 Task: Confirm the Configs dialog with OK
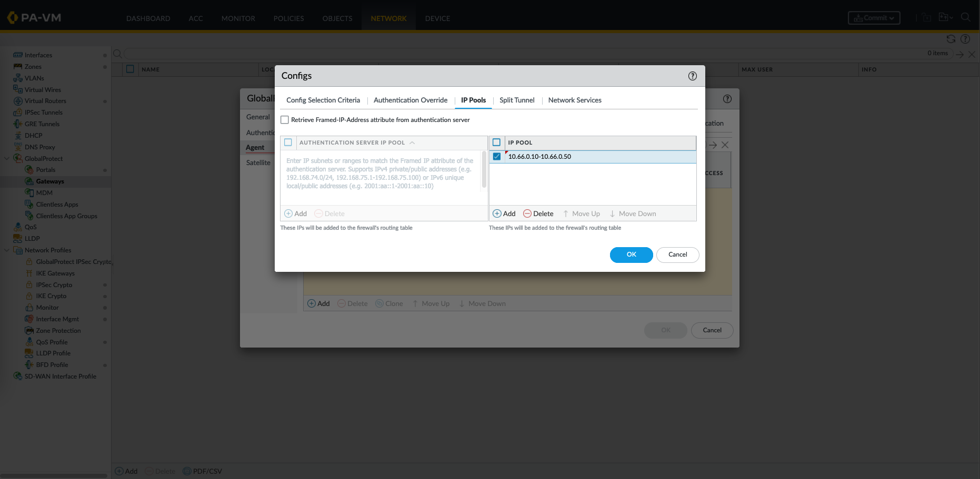(x=631, y=254)
